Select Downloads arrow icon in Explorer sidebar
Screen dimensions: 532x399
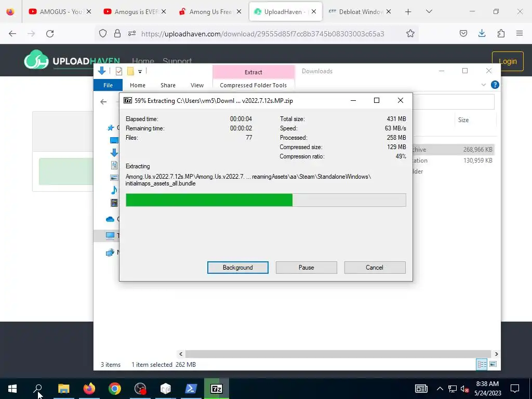click(114, 153)
